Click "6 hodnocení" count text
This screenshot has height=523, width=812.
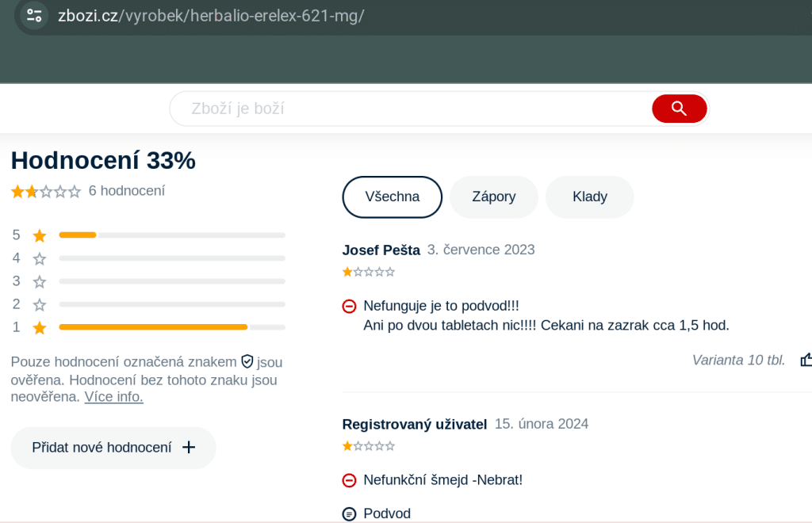coord(126,191)
